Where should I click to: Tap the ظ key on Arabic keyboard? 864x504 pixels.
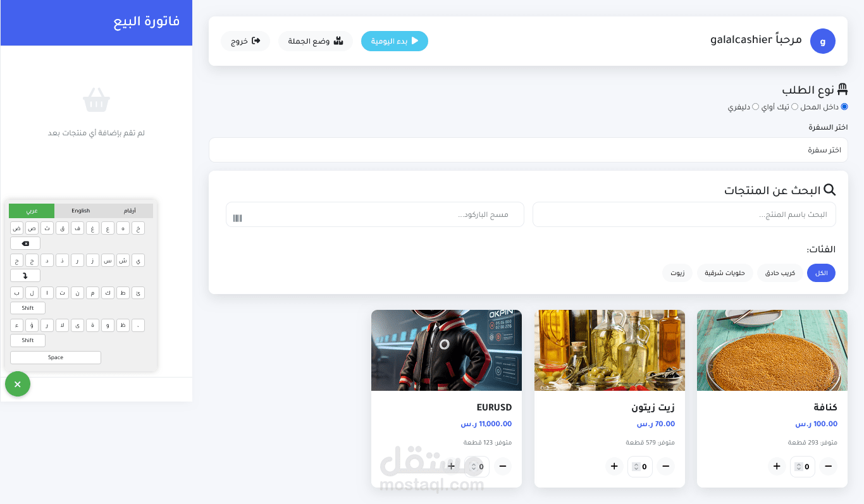coord(123,325)
